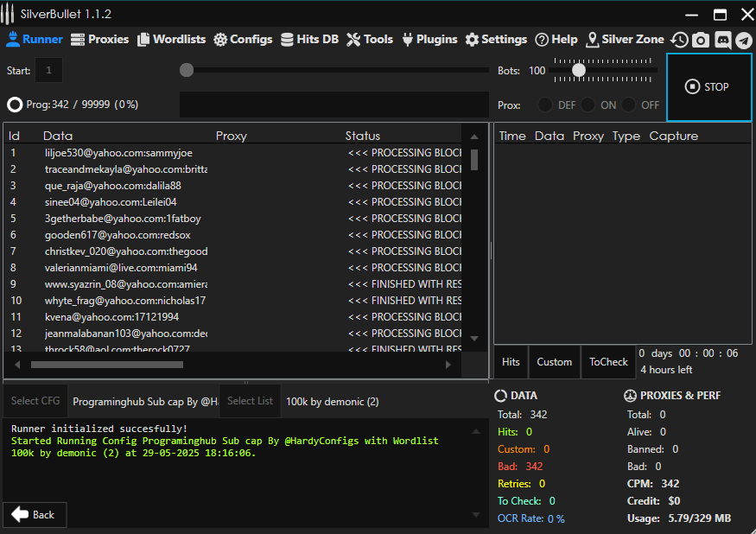
Task: Click the camera screenshot icon
Action: (x=701, y=40)
